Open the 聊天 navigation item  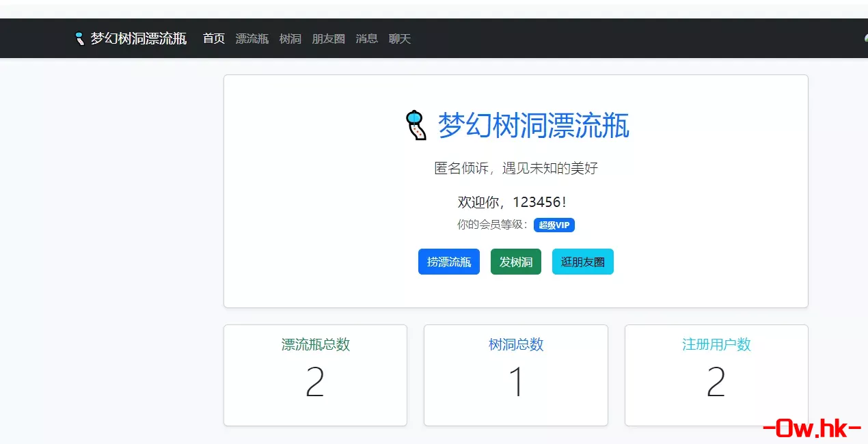400,38
